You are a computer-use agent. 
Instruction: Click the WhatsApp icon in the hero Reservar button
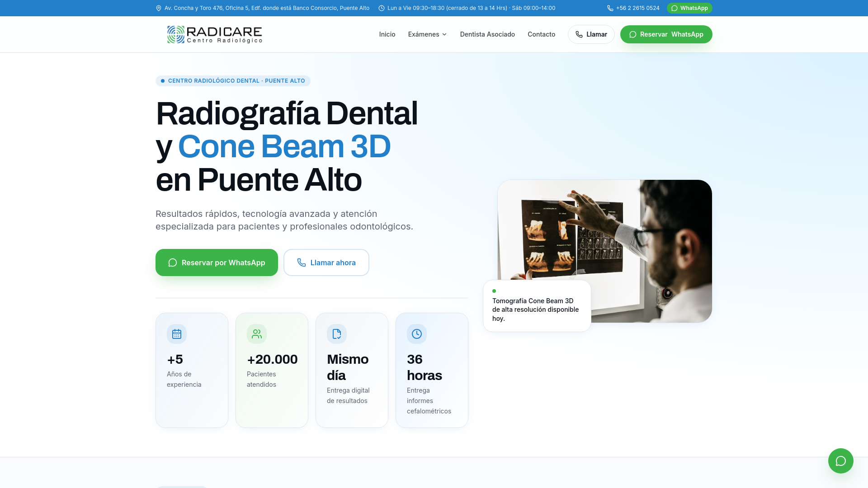pyautogui.click(x=173, y=263)
